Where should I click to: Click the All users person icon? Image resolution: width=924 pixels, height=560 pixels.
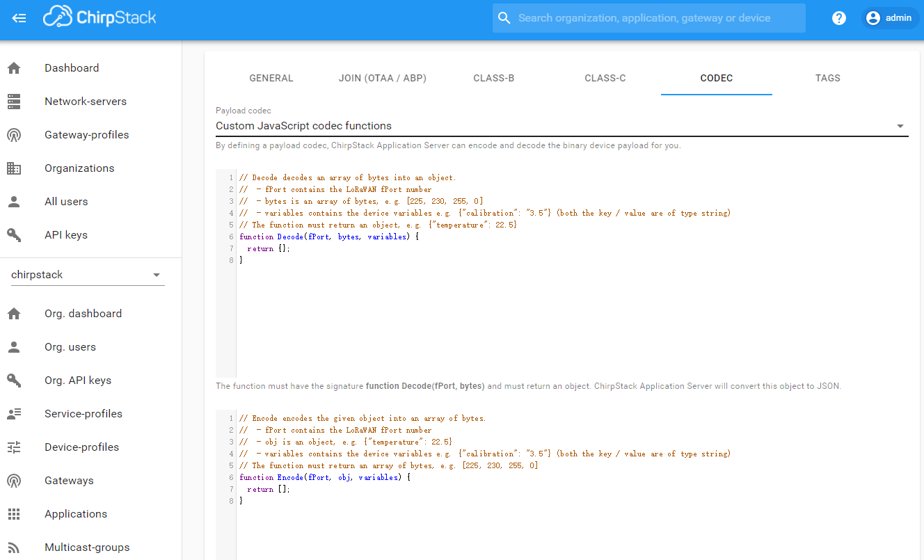point(14,202)
